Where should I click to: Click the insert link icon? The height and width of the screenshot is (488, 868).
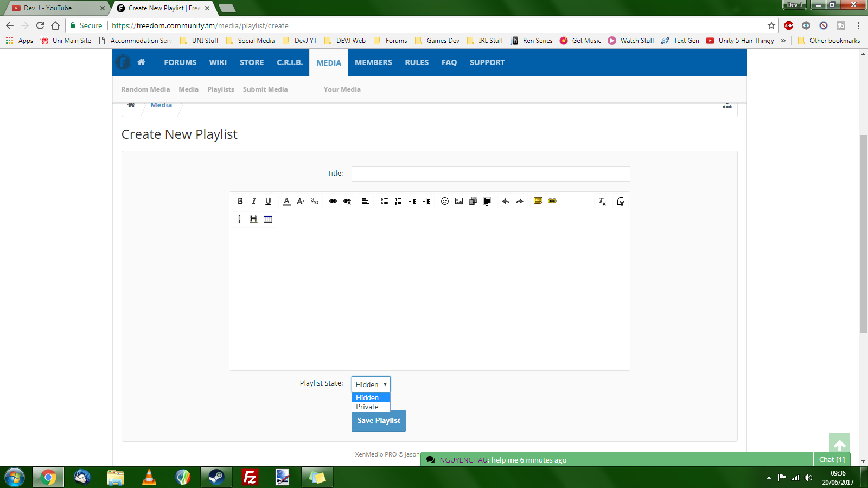[333, 201]
